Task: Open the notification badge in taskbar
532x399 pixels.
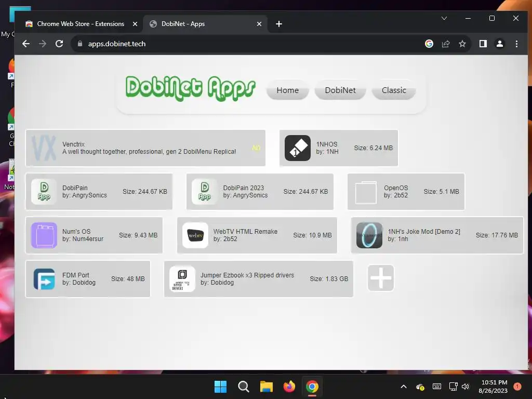Action: pyautogui.click(x=517, y=386)
